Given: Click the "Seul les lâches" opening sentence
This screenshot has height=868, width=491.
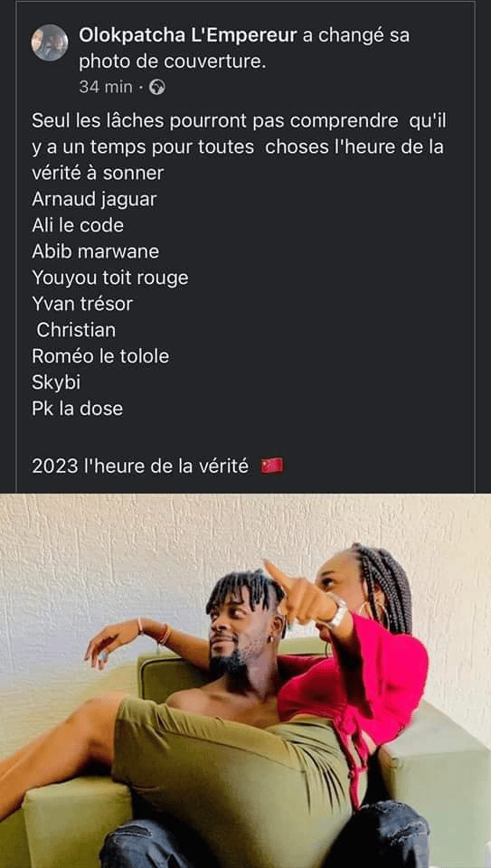Looking at the screenshot, I should pos(239,146).
